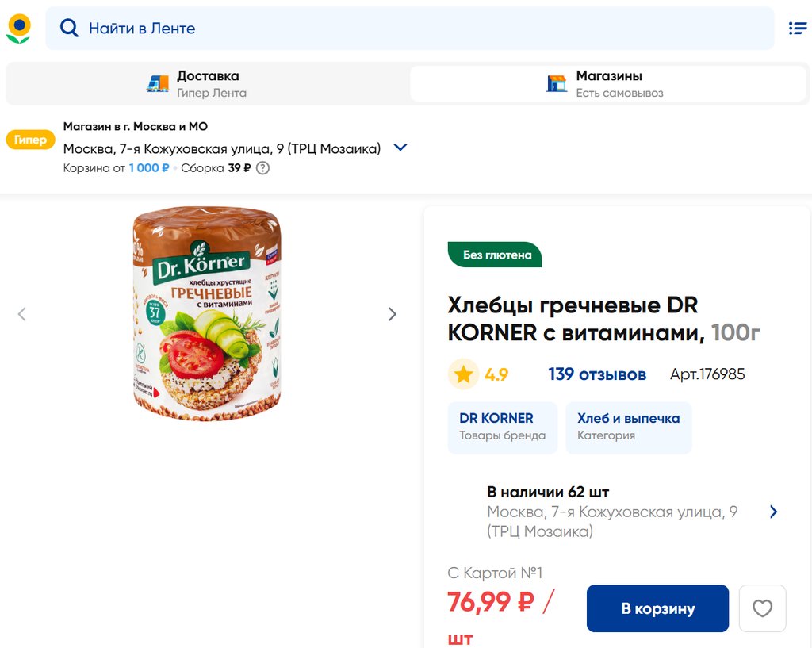Viewport: 812px width, 648px height.
Task: Click the Dr. Körner product image
Action: (x=207, y=314)
